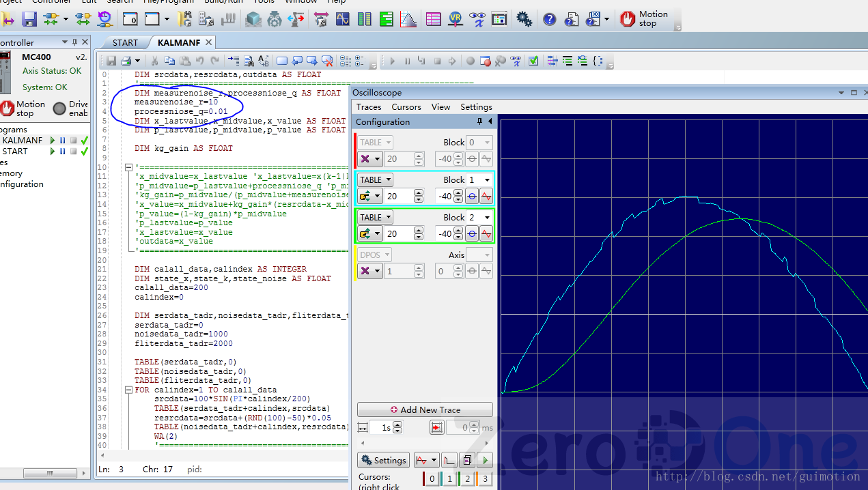Open the red waveform mode dropdown button

pos(426,460)
